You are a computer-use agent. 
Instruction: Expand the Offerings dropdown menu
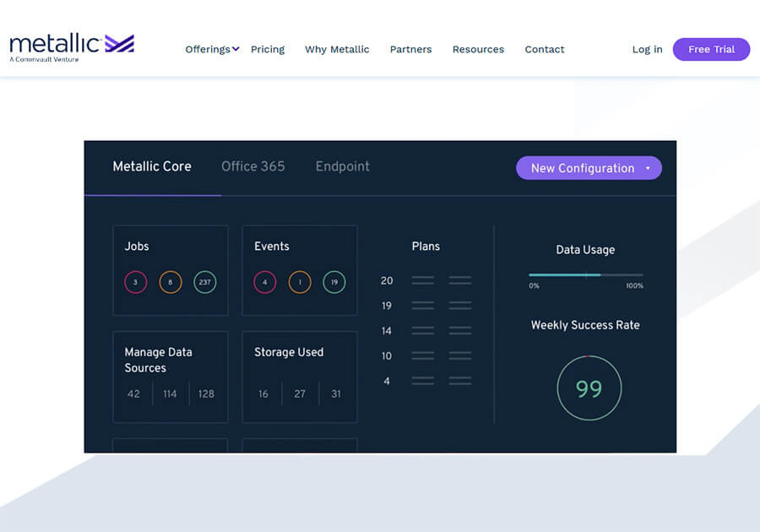click(212, 49)
